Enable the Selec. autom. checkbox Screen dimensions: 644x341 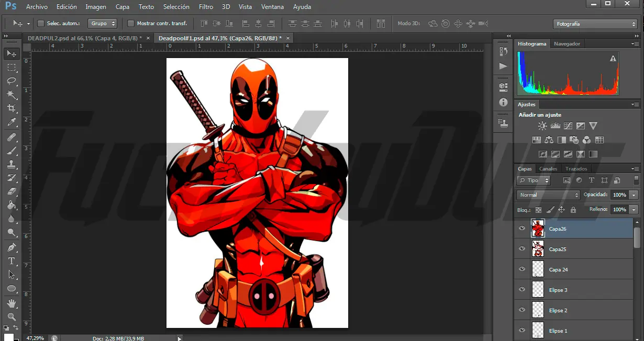(41, 24)
